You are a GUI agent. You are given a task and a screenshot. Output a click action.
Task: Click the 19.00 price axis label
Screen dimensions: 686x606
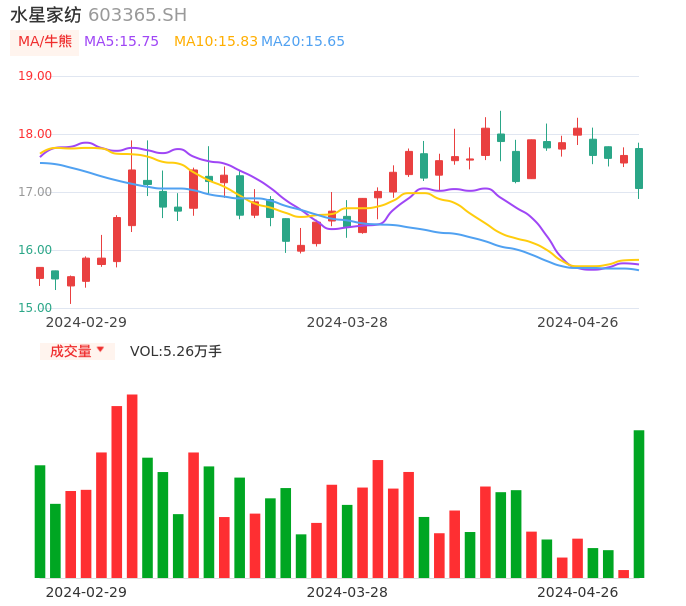tap(35, 76)
